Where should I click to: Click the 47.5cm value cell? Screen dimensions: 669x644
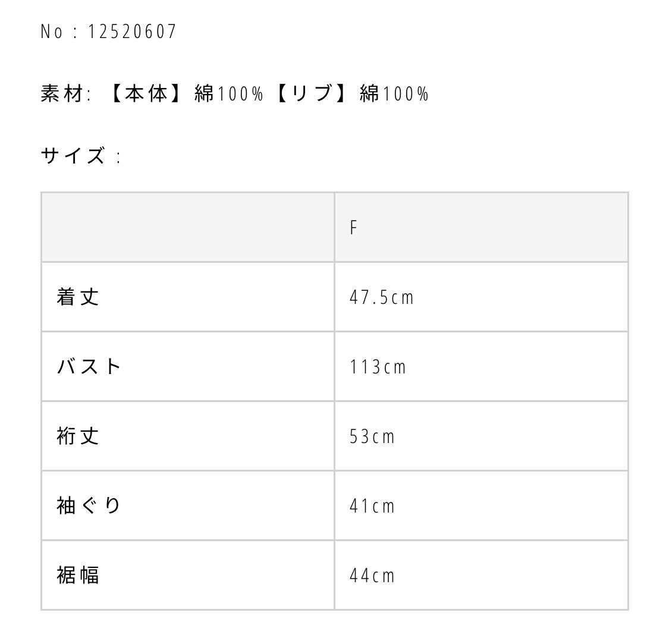coord(381,297)
